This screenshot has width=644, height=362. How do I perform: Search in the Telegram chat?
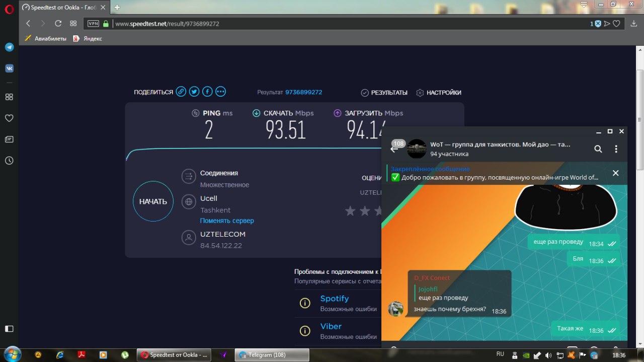598,149
